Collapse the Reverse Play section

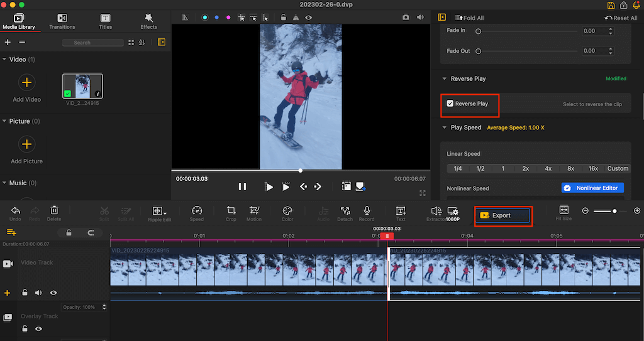pos(444,79)
